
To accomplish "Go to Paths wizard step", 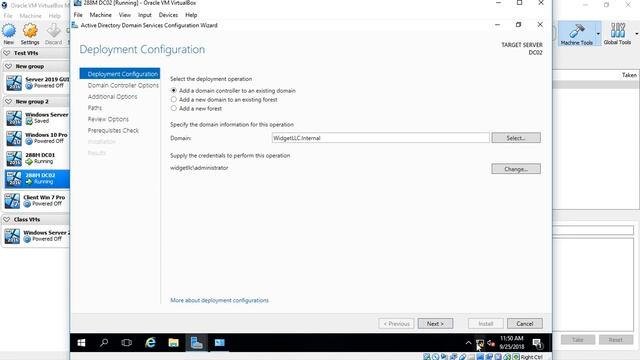I will pos(95,108).
